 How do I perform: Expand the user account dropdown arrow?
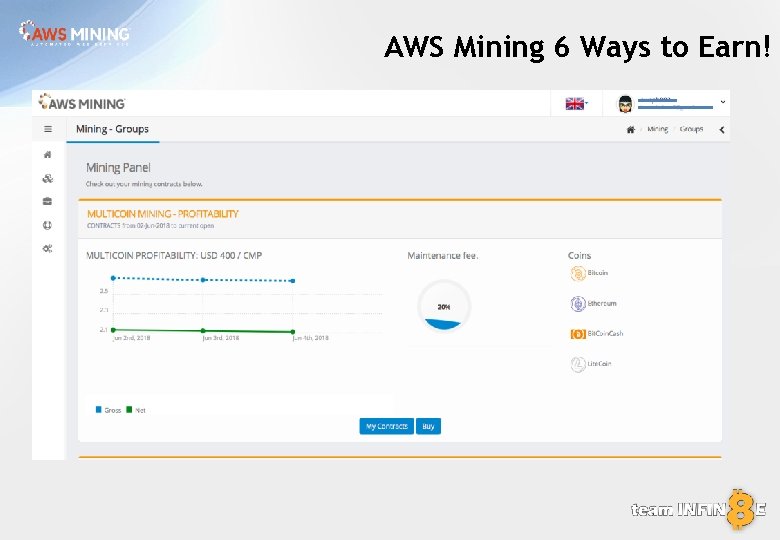[x=723, y=102]
